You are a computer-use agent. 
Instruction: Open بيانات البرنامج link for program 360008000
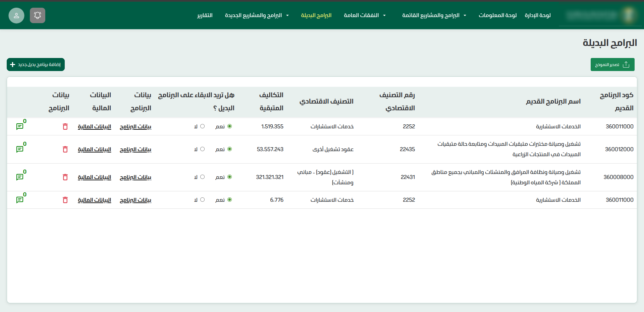[136, 177]
